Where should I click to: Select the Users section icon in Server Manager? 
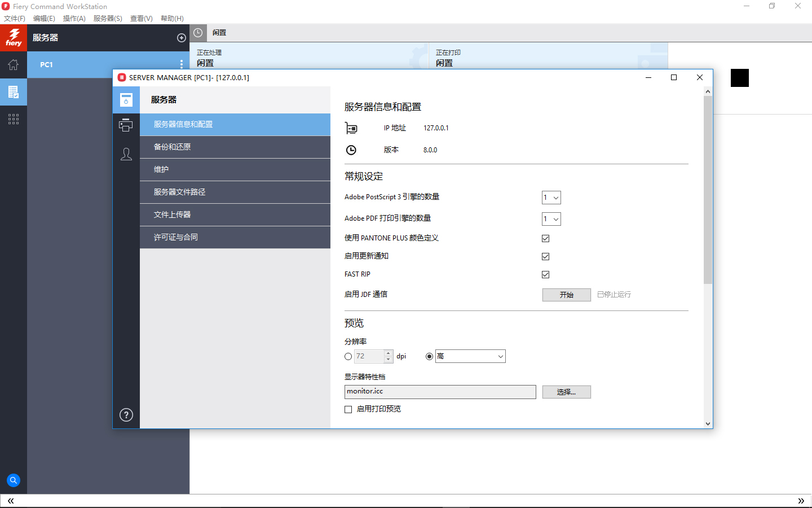(126, 154)
